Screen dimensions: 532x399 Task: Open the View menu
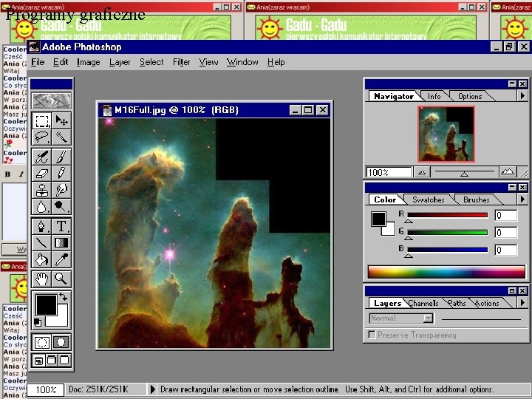point(208,62)
